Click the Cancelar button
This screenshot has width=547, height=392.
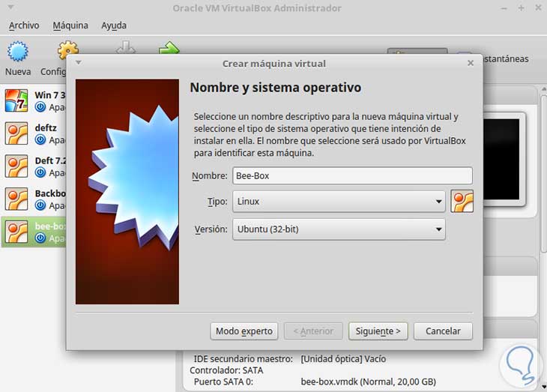pos(443,331)
